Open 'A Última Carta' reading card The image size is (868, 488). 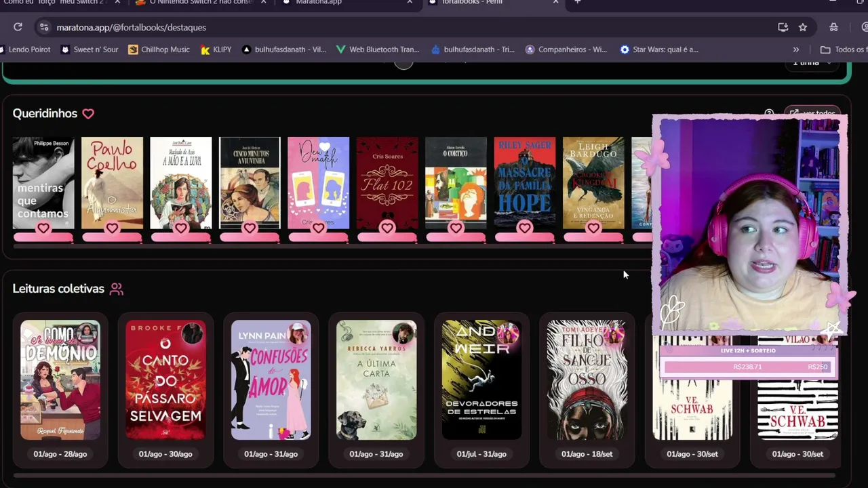tap(376, 390)
